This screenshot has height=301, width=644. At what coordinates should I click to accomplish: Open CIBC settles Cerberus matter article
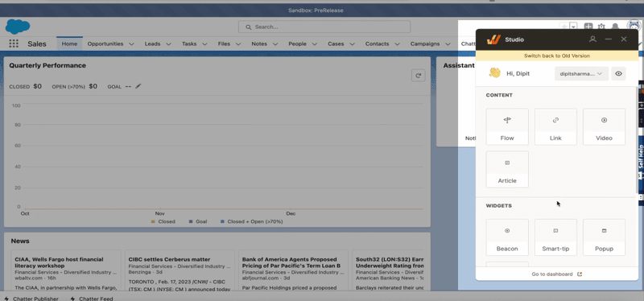[x=169, y=259]
